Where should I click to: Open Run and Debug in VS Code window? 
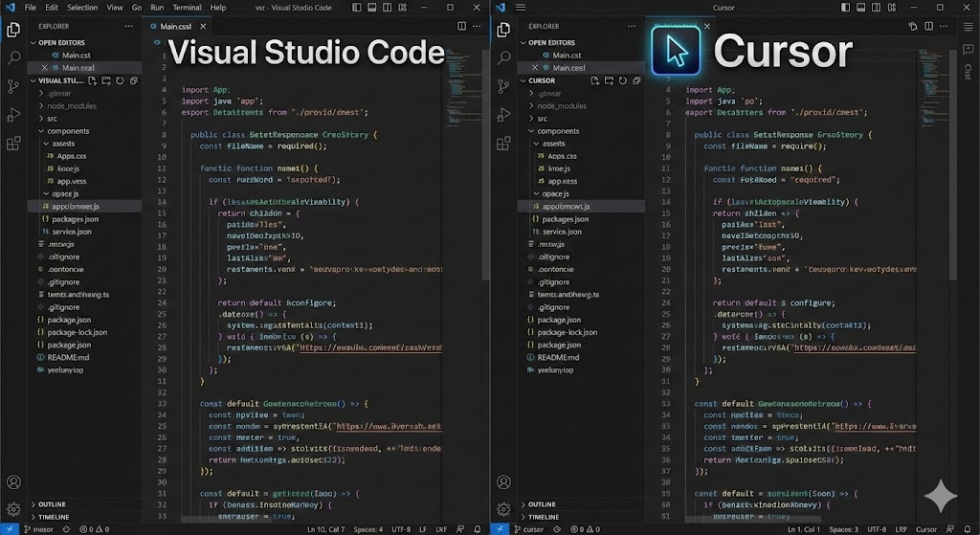[x=13, y=115]
